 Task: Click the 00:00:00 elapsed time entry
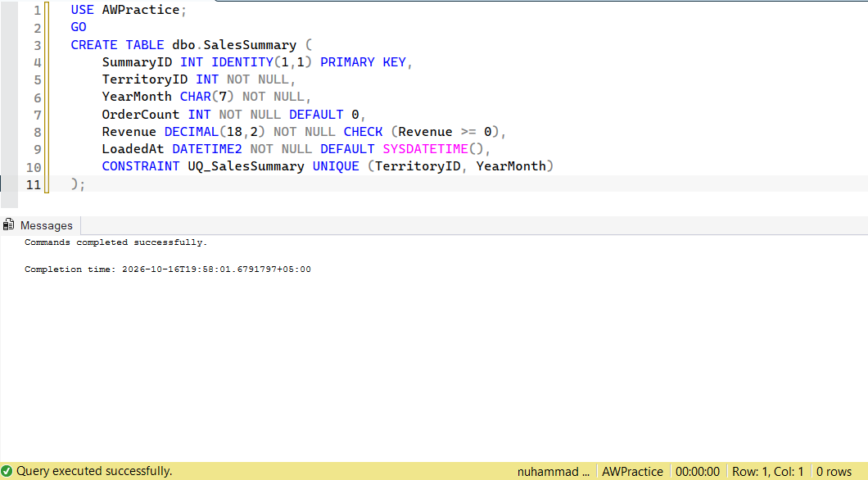click(x=698, y=472)
